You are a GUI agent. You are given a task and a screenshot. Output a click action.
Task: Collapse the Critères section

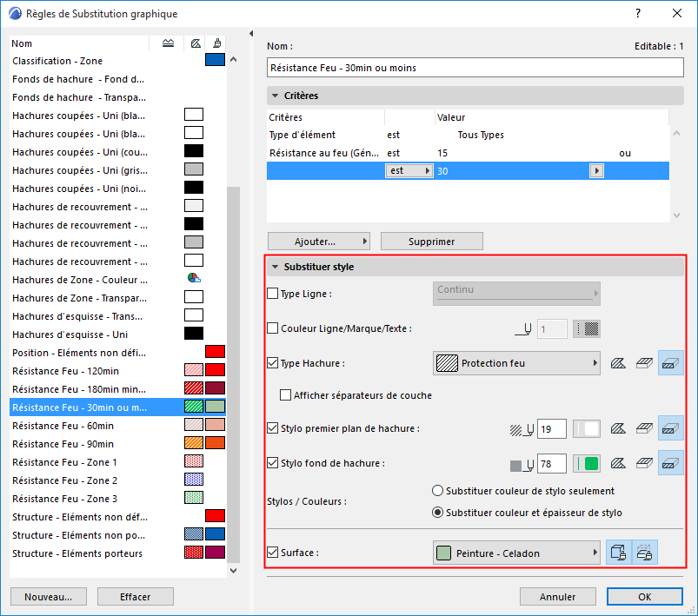click(275, 96)
